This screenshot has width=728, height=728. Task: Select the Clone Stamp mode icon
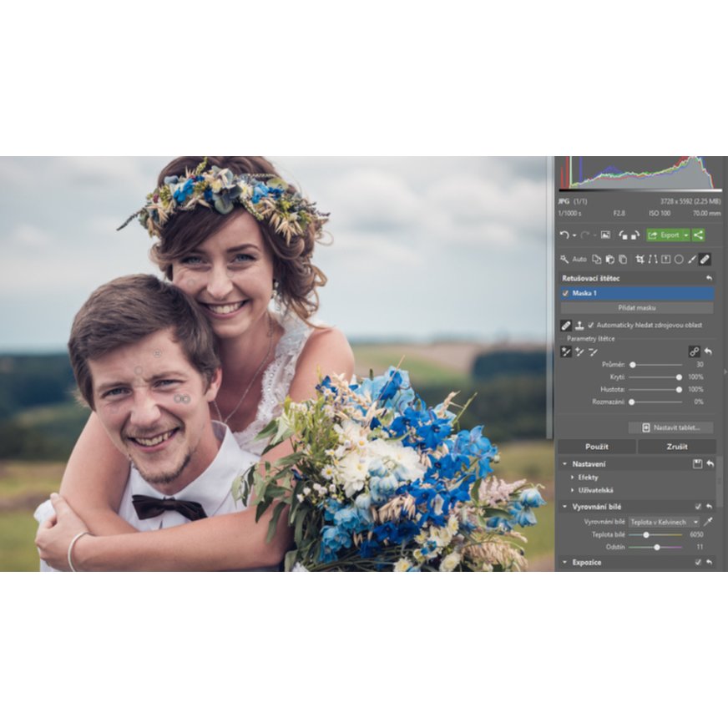(579, 325)
